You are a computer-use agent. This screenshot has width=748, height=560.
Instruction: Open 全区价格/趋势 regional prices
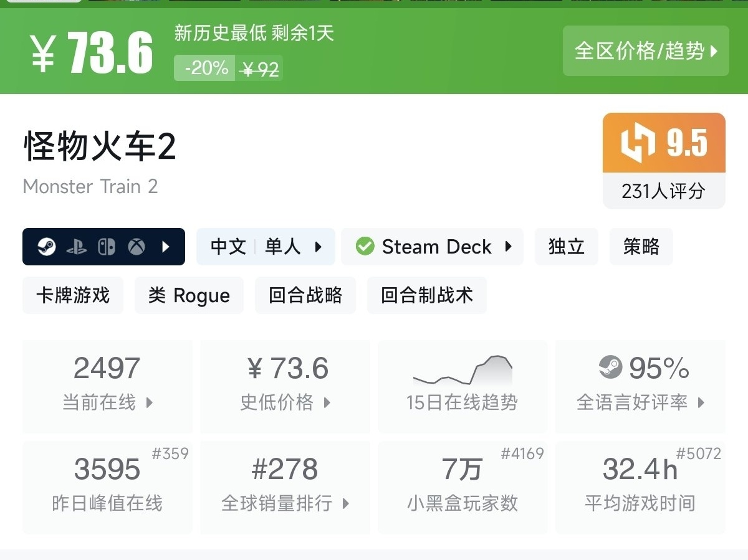(646, 51)
